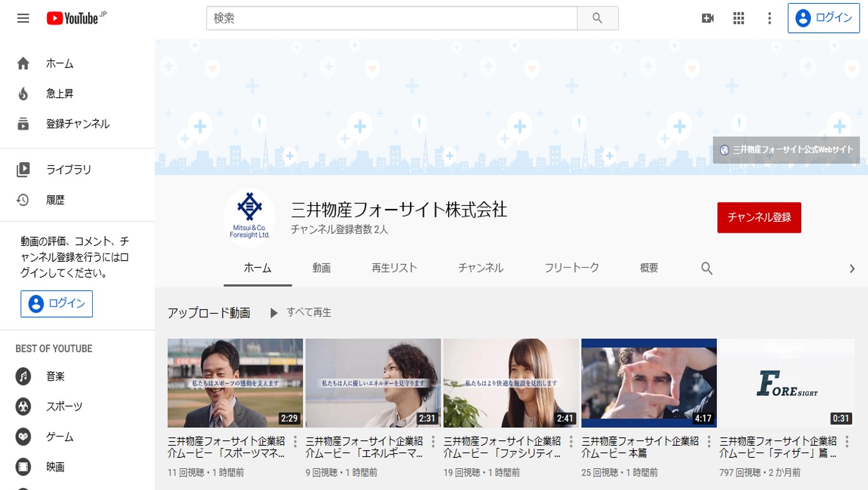The image size is (868, 490).
Task: Click the Mitsui Foresight channel avatar
Action: [x=250, y=217]
